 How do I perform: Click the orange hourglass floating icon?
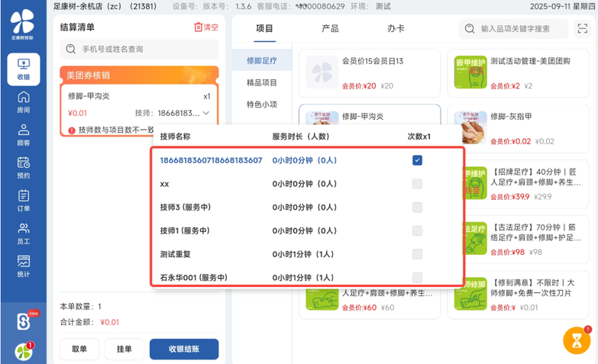tap(577, 340)
